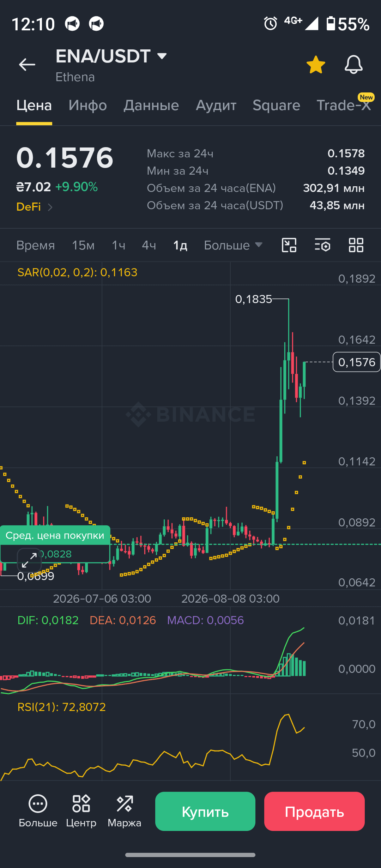
Task: Open the Аудит tab
Action: tap(216, 105)
